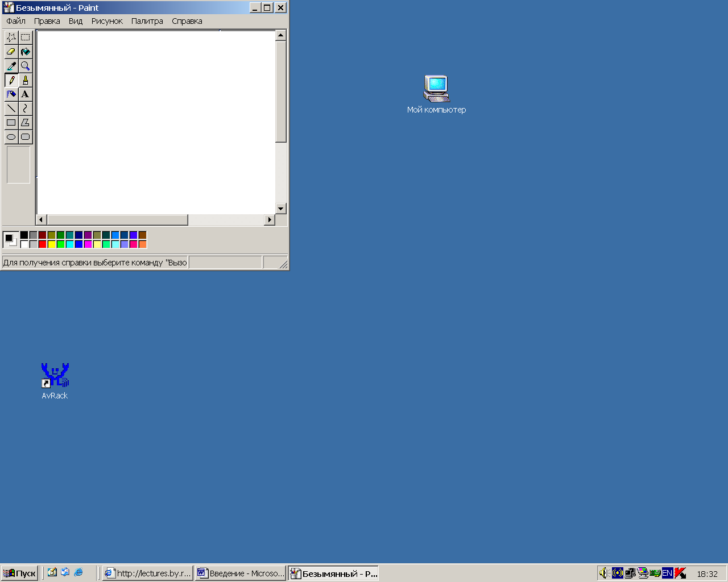
Task: Click the Kaspersky red K tray icon
Action: [x=680, y=573]
